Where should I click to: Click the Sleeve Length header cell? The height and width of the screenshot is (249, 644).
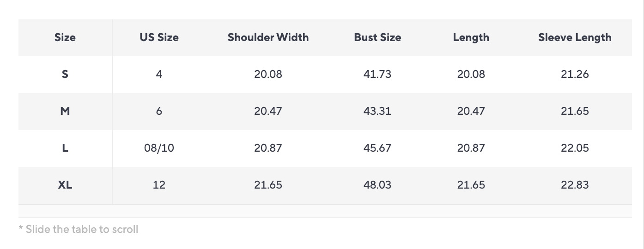[575, 37]
